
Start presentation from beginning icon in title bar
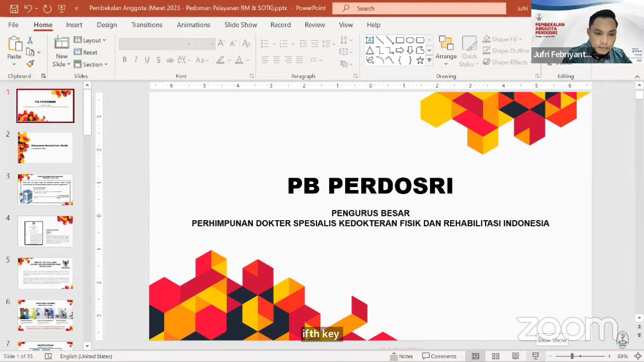(x=62, y=9)
